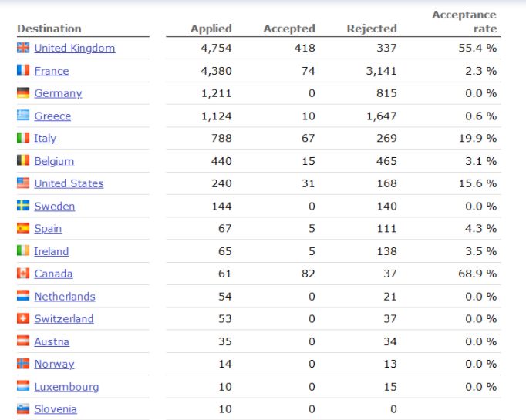Select the 15.6 % acceptance rate
The image size is (526, 420).
point(478,183)
